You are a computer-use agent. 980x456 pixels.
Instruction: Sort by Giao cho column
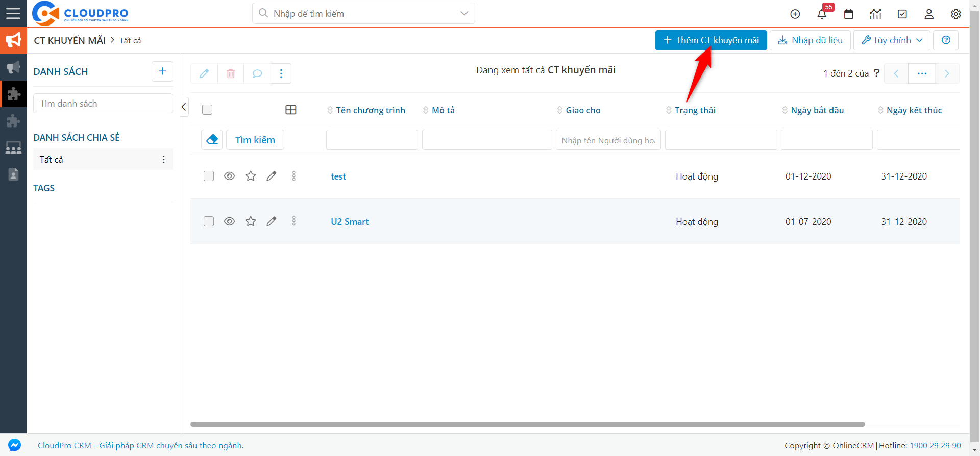(579, 110)
